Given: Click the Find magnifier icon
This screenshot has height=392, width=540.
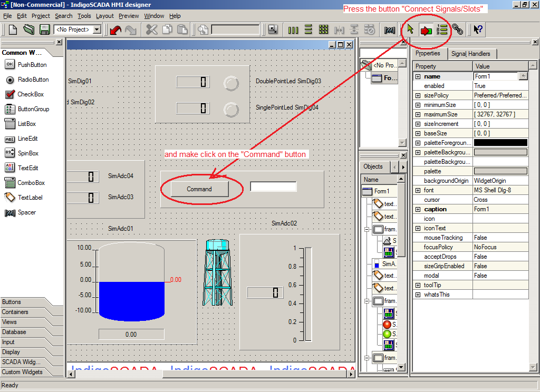Looking at the screenshot, I should click(x=203, y=30).
